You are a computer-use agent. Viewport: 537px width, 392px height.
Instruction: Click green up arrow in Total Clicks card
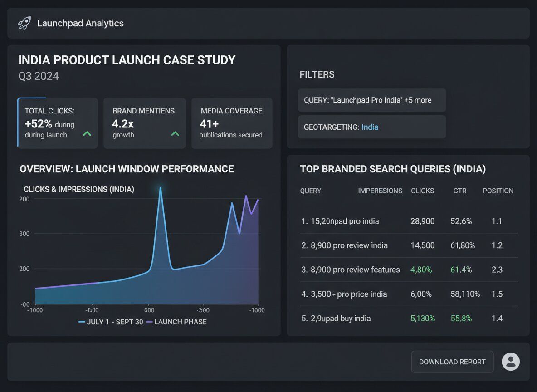click(x=87, y=134)
